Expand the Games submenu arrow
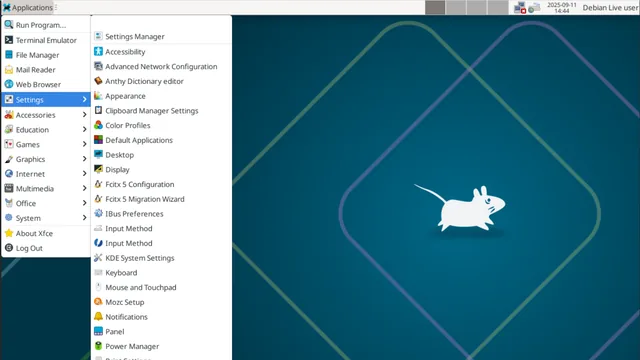This screenshot has height=360, width=640. click(x=84, y=144)
